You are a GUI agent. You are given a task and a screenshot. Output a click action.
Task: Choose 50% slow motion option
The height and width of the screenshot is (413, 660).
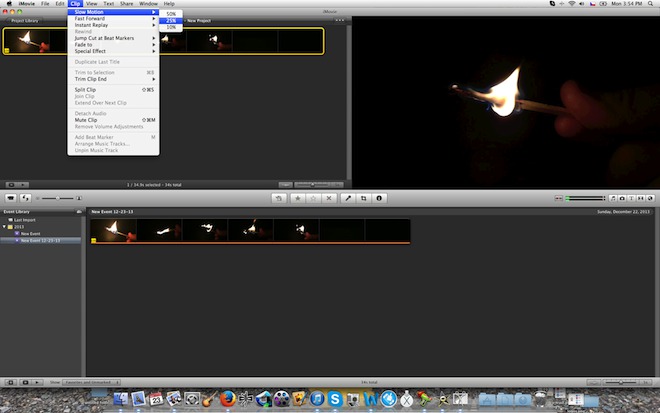171,13
